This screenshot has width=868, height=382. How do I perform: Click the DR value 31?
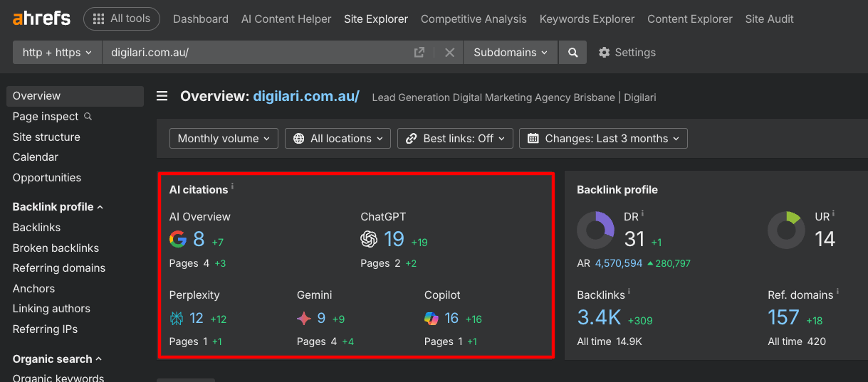click(634, 239)
